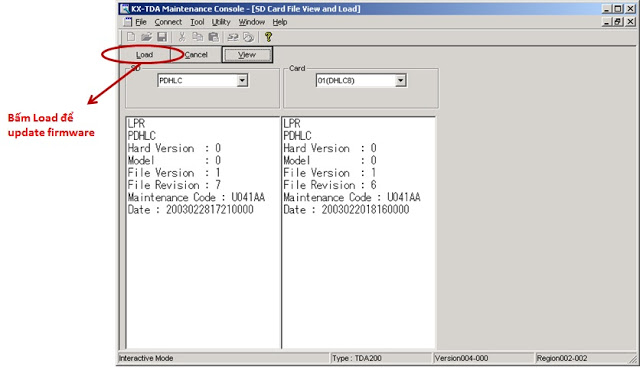This screenshot has width=640, height=377.
Task: Expand the Card dropdown showing 01(DHLC8)
Action: (x=400, y=80)
